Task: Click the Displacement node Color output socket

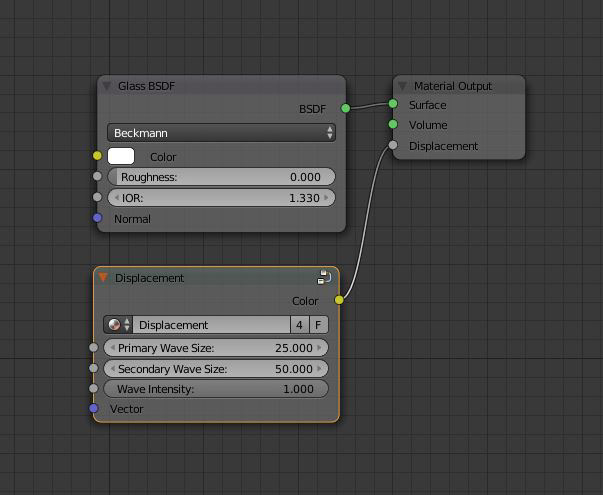Action: 339,300
